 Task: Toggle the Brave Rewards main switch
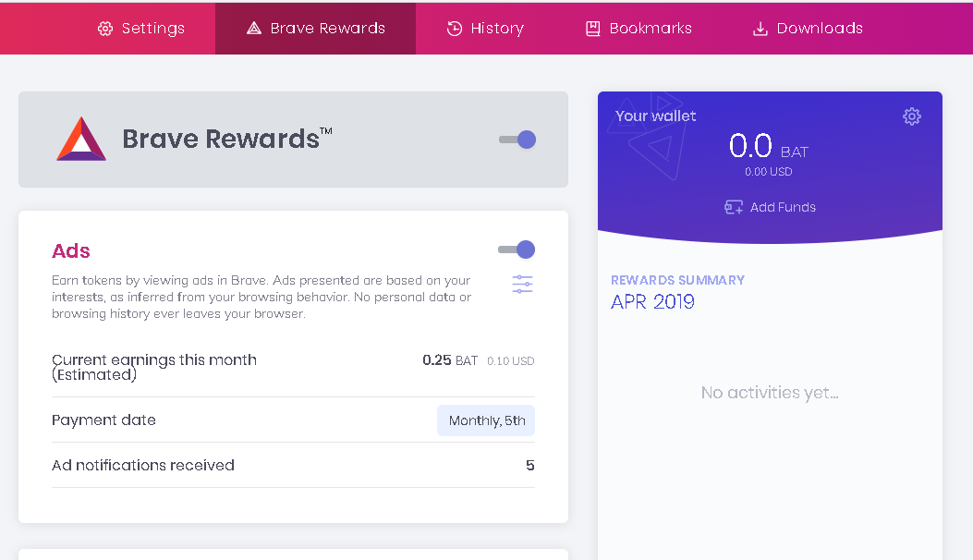(x=517, y=140)
